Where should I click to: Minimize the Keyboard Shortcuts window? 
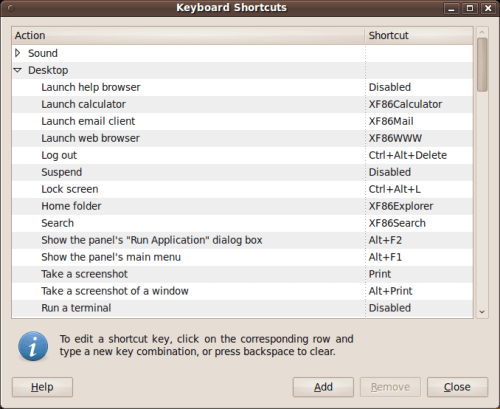(x=452, y=8)
